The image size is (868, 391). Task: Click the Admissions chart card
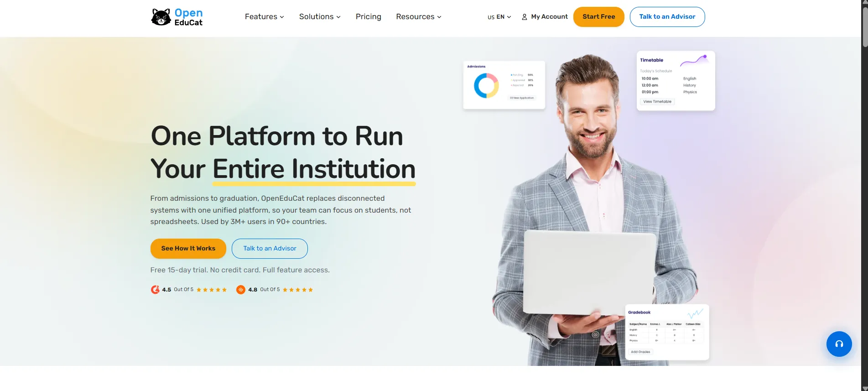point(504,85)
